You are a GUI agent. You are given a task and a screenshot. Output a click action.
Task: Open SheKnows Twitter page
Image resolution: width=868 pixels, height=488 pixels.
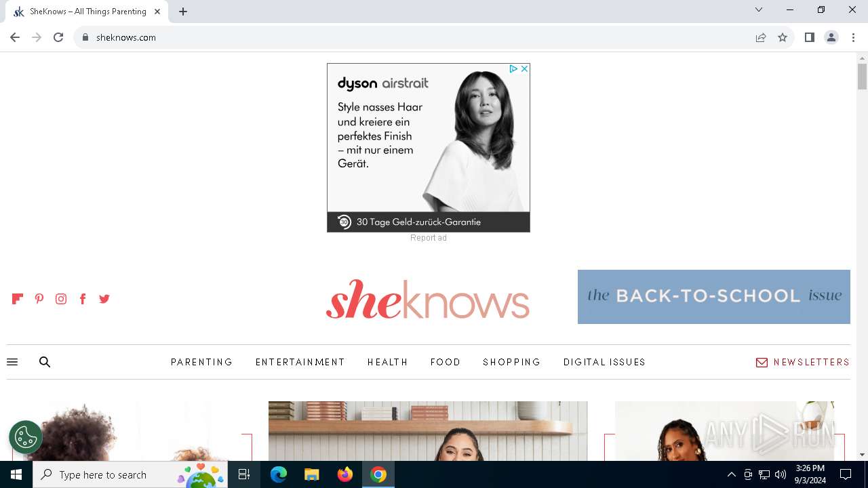coord(104,299)
